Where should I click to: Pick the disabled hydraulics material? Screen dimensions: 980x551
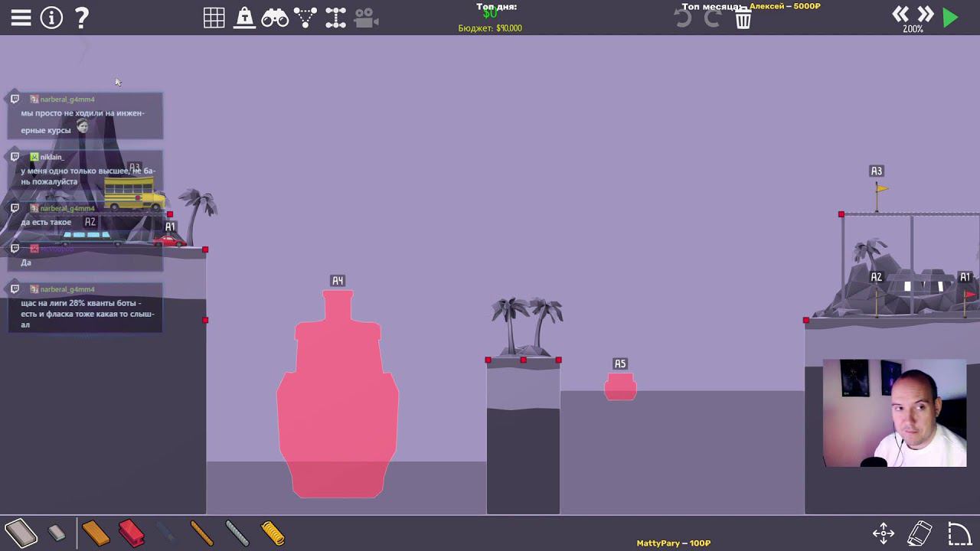pyautogui.click(x=165, y=533)
